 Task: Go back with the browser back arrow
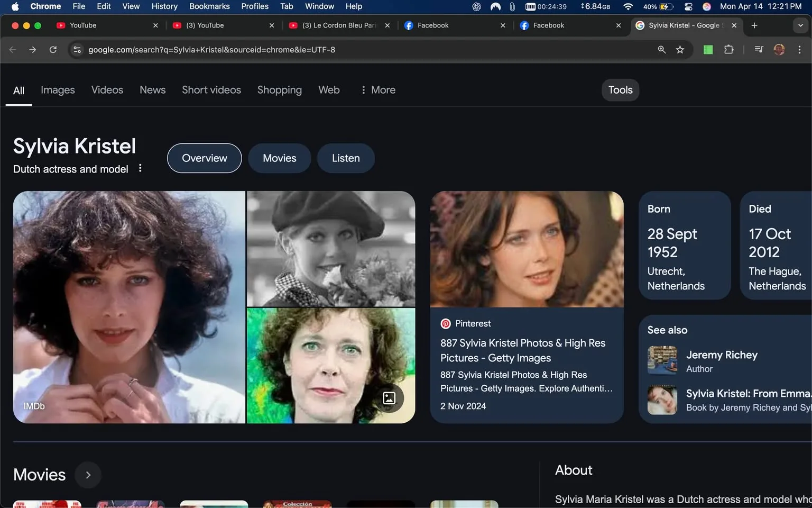13,50
